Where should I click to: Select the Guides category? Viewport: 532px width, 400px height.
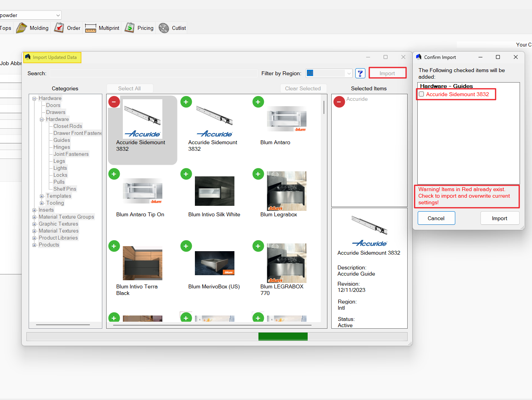[62, 140]
